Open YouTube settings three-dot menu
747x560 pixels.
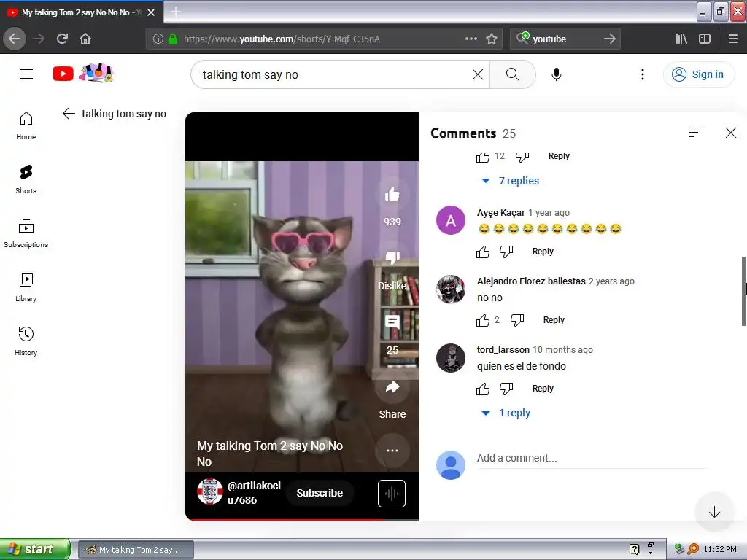pos(642,74)
